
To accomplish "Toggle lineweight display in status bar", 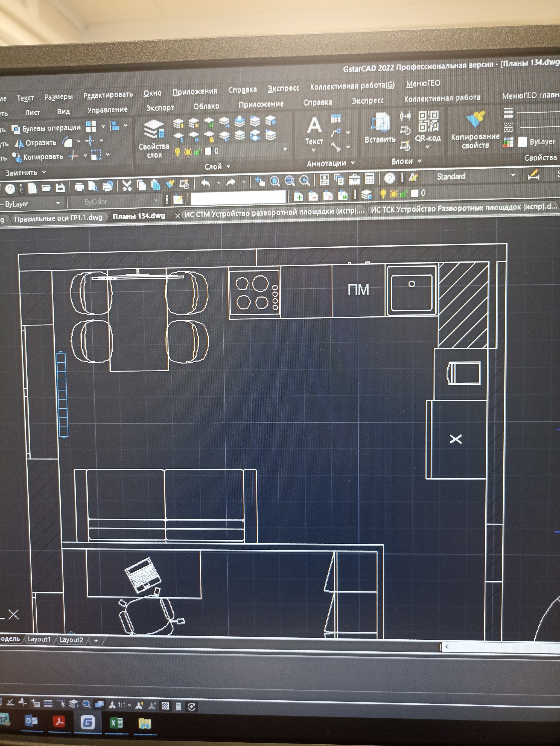I will tap(48, 704).
